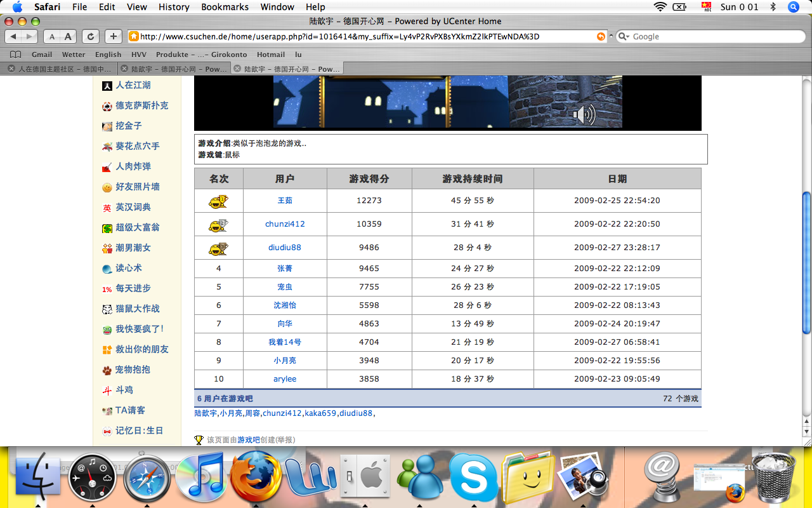Click the RSS snapback orange icon in address bar

click(601, 37)
